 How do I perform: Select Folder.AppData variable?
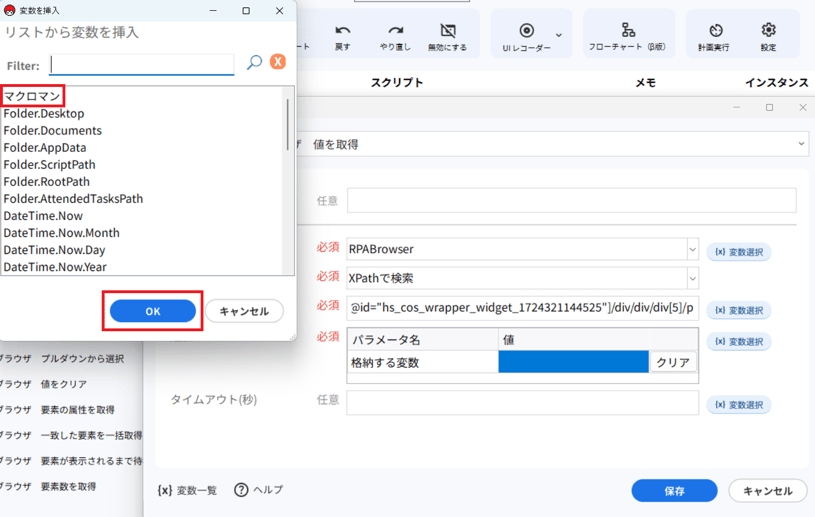(x=45, y=148)
